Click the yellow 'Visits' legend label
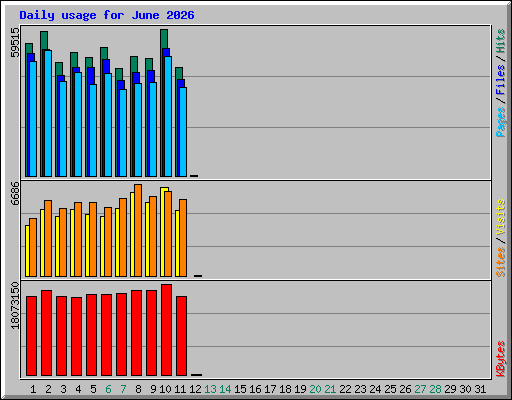 500,217
